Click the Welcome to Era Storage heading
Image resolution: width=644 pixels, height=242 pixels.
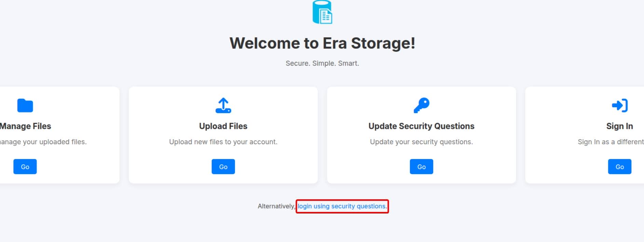pos(322,43)
